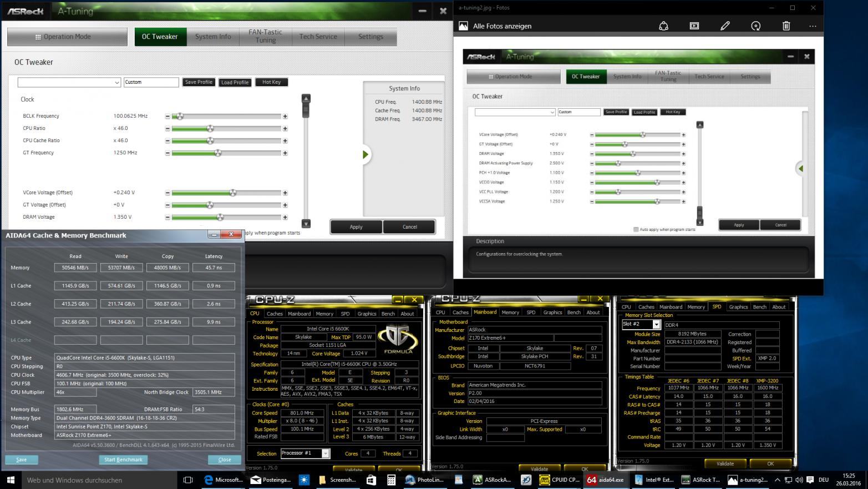Start slideshow from the Fotos toolbar
Viewport: 868px width, 489px height.
coord(694,26)
